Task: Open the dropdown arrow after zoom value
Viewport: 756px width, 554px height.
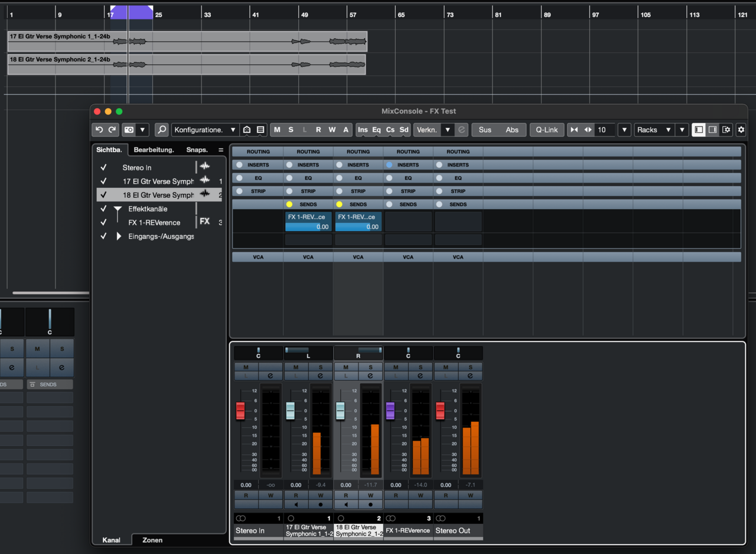Action: 624,130
